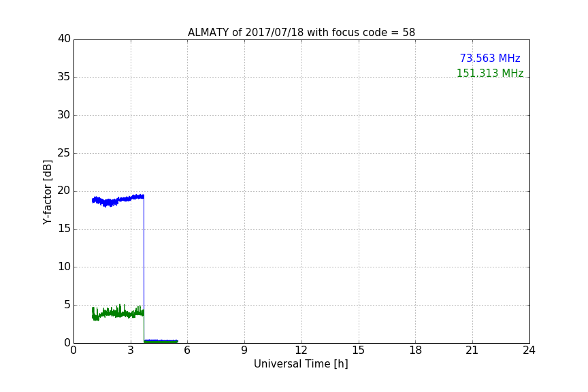This screenshot has width=588, height=392.
Task: Click the 35 tick on the Y axis
Action: [x=64, y=77]
